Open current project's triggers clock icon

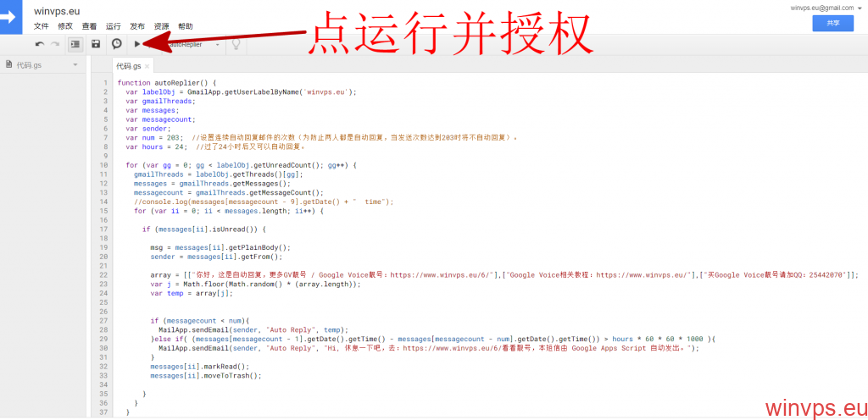[x=117, y=43]
